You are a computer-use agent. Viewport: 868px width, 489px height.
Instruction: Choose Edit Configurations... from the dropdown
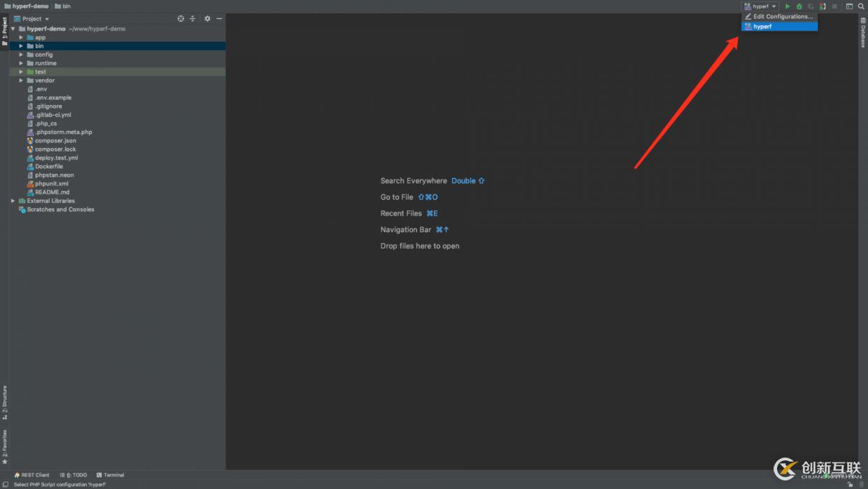779,17
